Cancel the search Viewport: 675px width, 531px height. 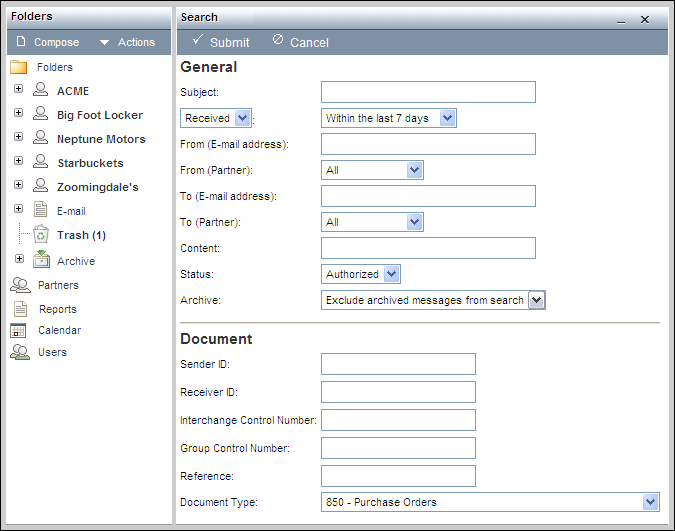click(x=300, y=42)
